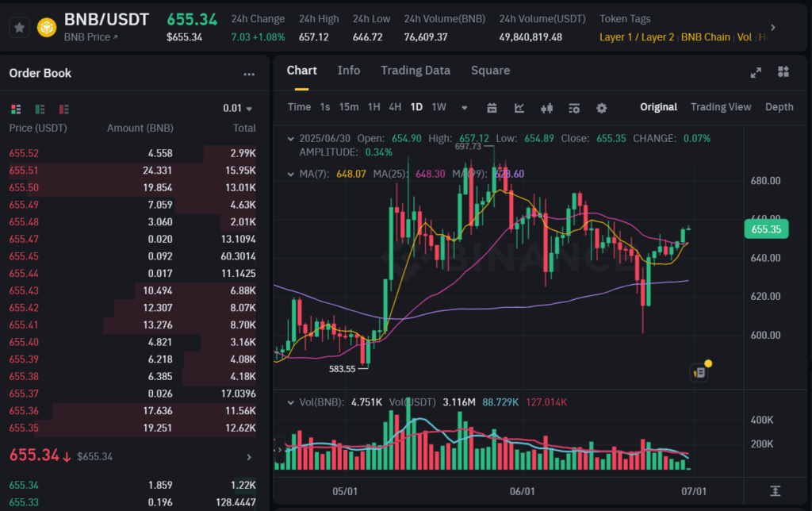Open technical indicators line chart icon
Viewport: 812px width, 511px height.
(x=519, y=108)
